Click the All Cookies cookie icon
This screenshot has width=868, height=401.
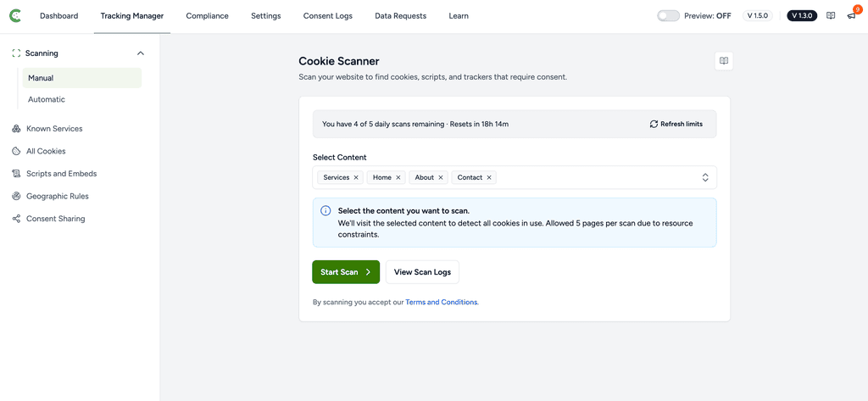[x=16, y=151]
